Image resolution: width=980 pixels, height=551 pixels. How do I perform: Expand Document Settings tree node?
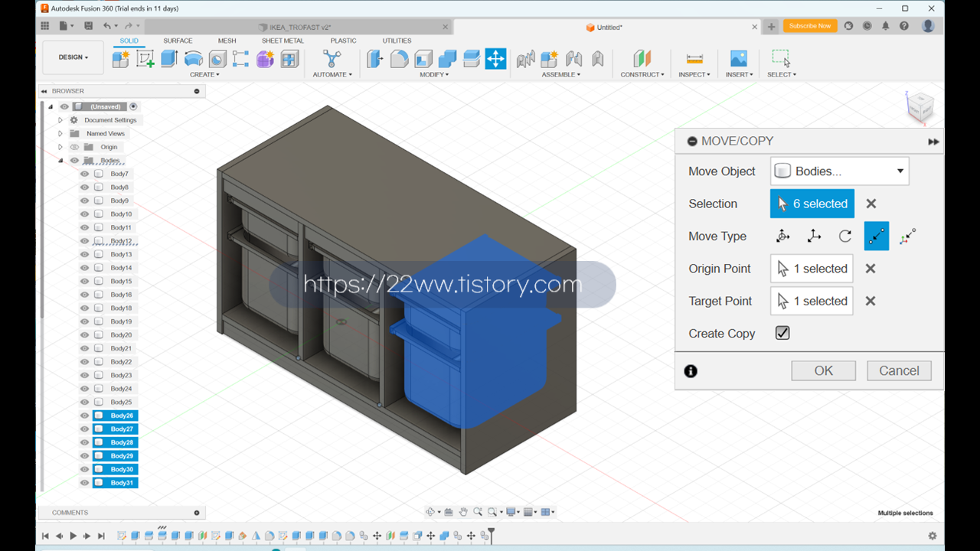60,120
